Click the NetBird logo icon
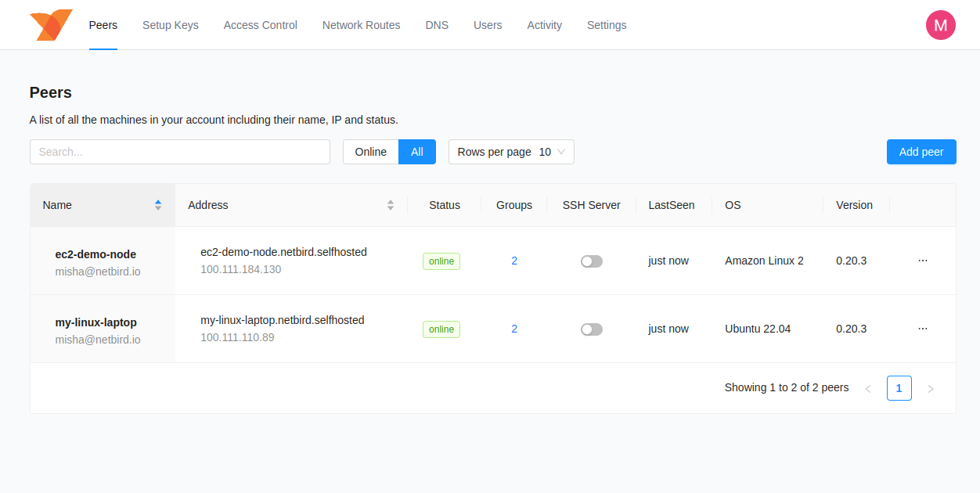 click(51, 25)
